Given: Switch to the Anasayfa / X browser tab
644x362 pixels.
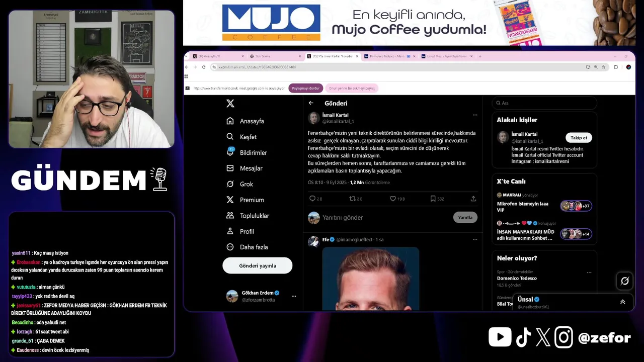Looking at the screenshot, I should coord(218,56).
